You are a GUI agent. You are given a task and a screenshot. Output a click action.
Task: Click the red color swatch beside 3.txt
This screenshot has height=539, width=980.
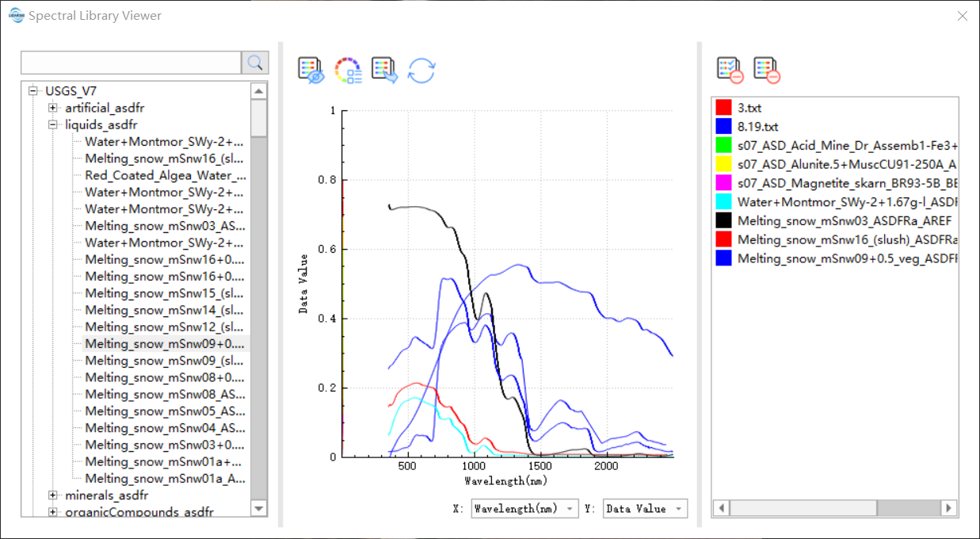click(x=723, y=108)
